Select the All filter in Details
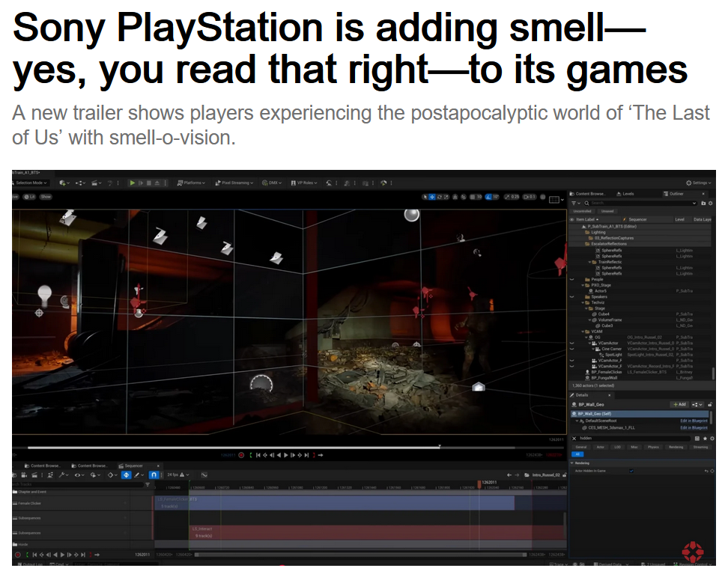The image size is (728, 583). click(x=577, y=454)
